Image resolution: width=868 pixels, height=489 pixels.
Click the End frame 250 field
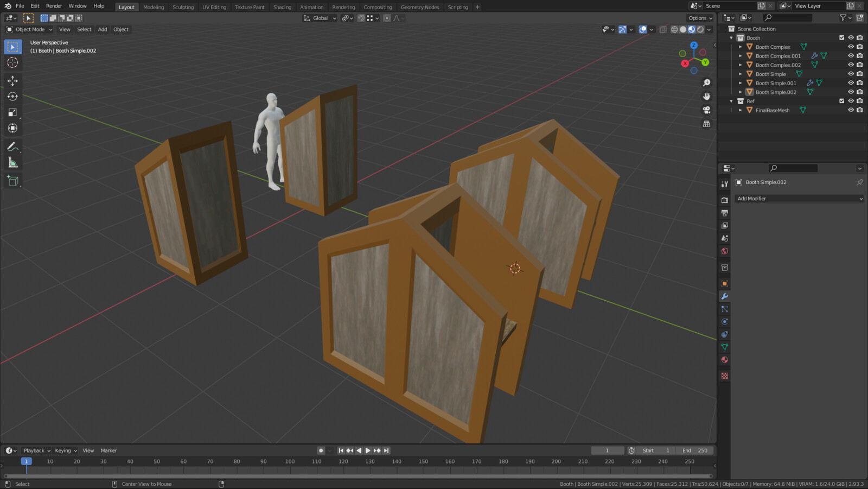click(x=695, y=450)
